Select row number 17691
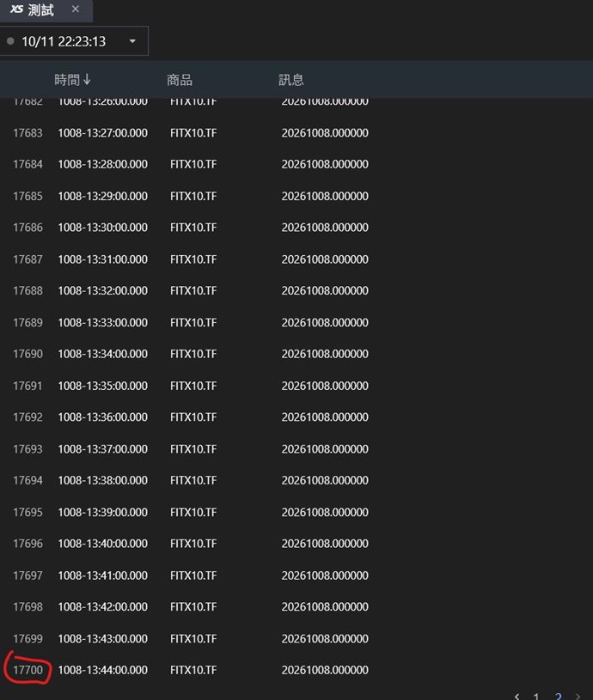This screenshot has height=700, width=593. point(28,386)
